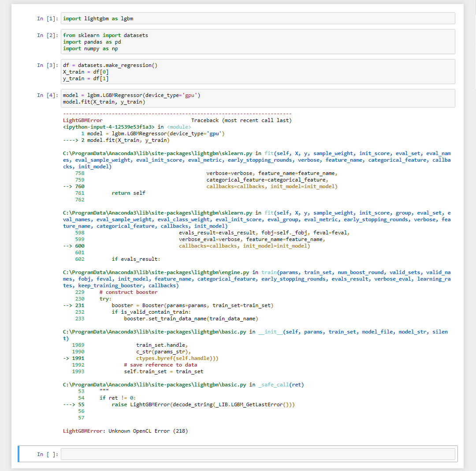Click inside the empty bottom input cell
476x471 pixels.
220,454
